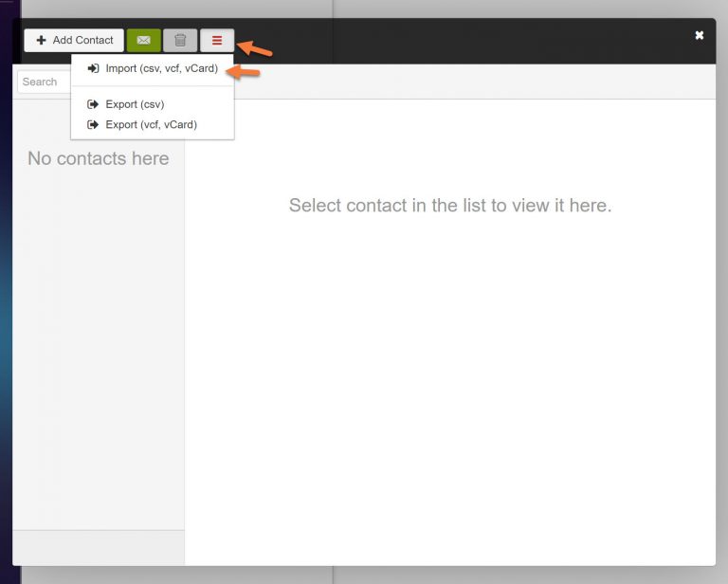Click the empty toolbar strip beside Search
The height and width of the screenshot is (584, 728).
(x=474, y=82)
